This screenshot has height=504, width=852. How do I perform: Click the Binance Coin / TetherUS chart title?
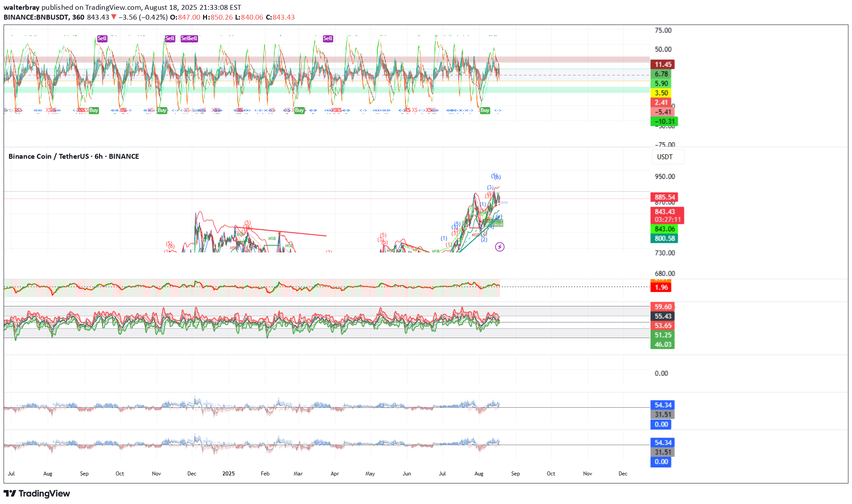coord(49,157)
